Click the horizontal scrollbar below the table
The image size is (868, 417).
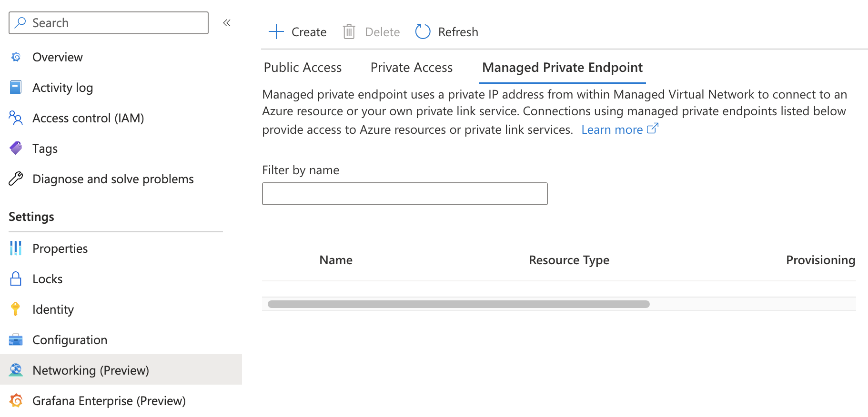pyautogui.click(x=458, y=304)
